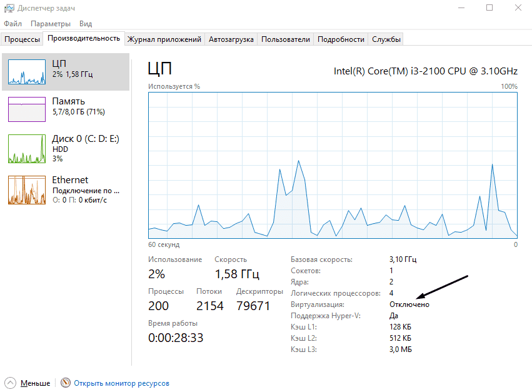Select the Память graph thumbnail
The width and height of the screenshot is (532, 392).
coord(26,109)
